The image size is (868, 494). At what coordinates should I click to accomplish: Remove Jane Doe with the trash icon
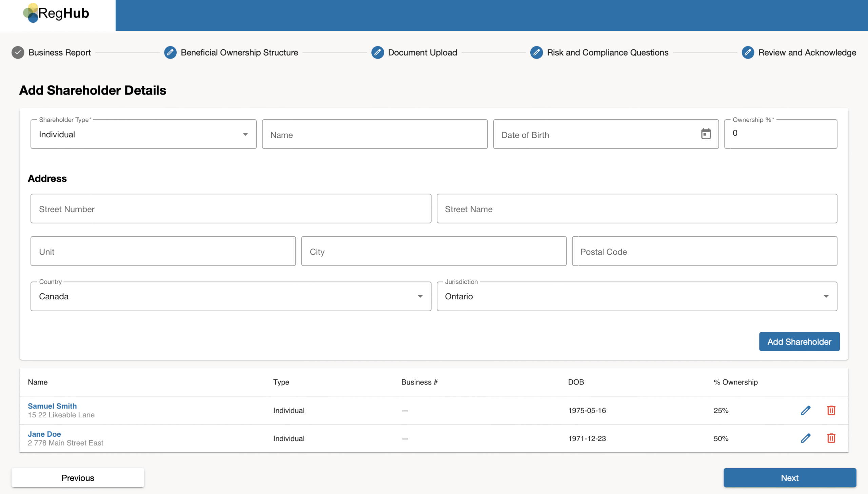point(831,438)
